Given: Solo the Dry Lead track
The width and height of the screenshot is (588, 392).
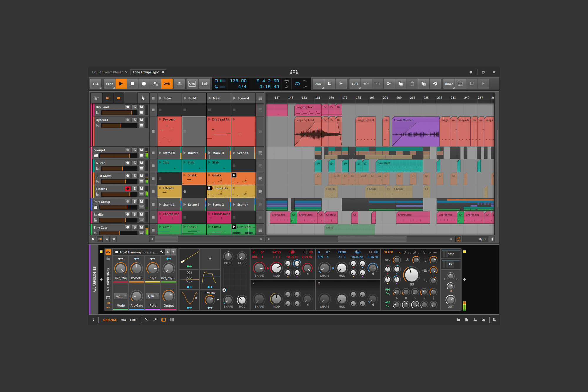Looking at the screenshot, I should [134, 107].
